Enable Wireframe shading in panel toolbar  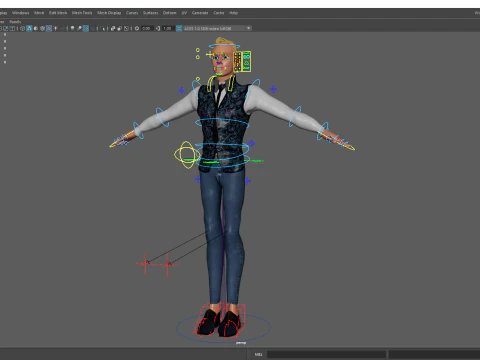pos(22,28)
